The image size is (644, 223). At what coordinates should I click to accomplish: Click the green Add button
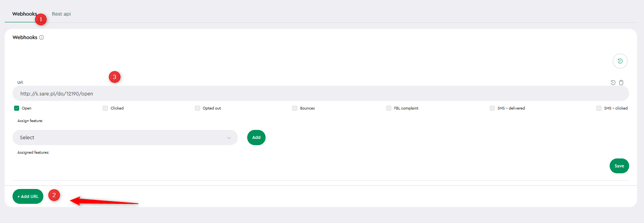click(256, 138)
